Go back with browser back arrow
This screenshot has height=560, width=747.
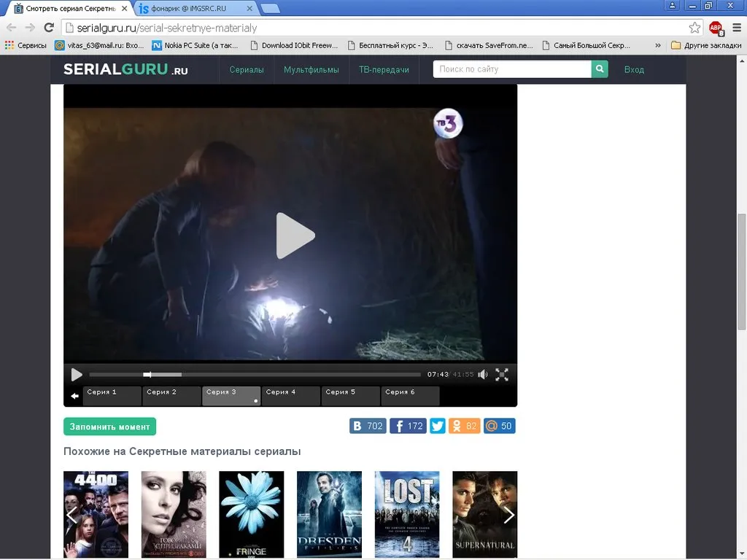tap(12, 28)
